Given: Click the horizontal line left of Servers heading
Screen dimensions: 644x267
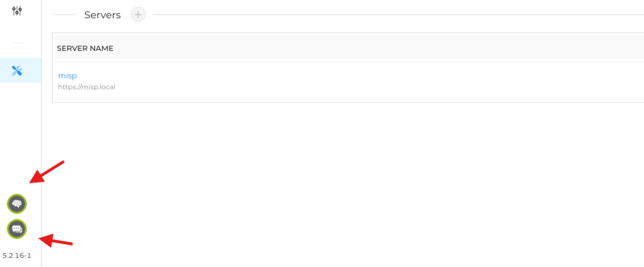Looking at the screenshot, I should pos(64,15).
